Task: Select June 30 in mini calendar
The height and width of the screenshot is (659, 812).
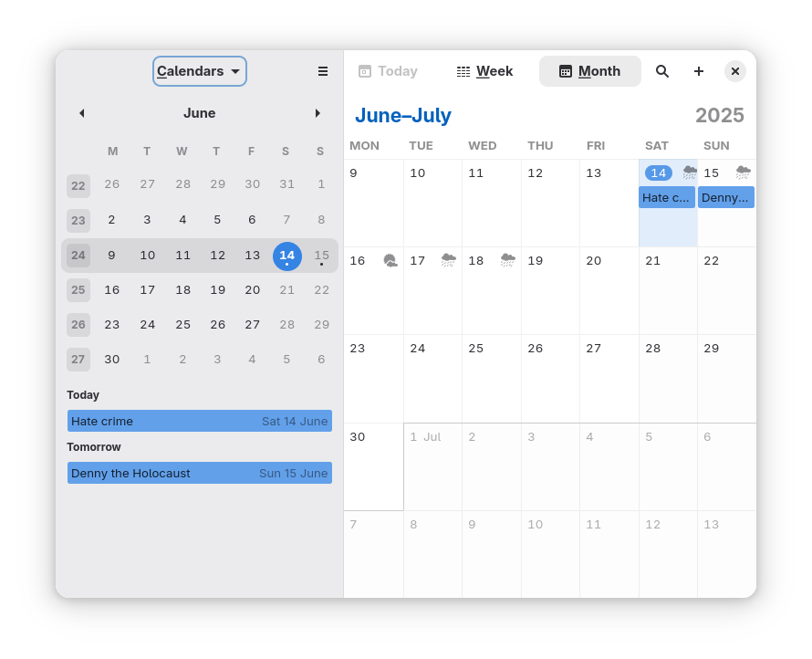Action: pyautogui.click(x=112, y=360)
